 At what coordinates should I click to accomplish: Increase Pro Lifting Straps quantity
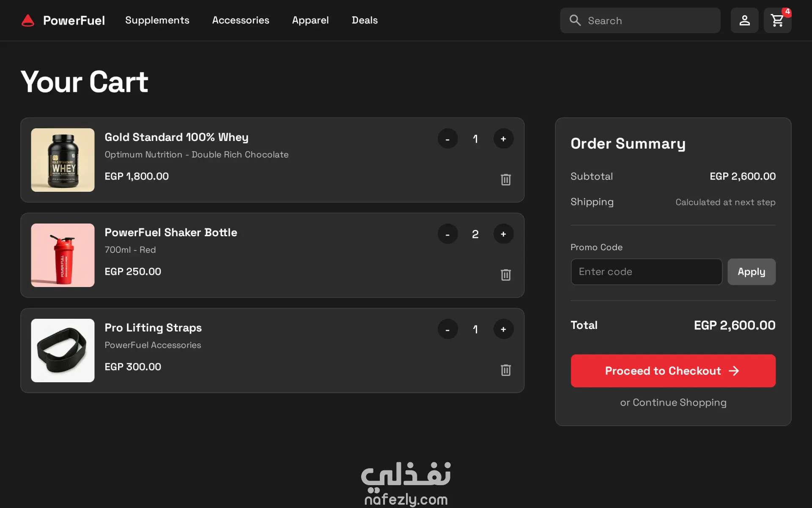(x=503, y=329)
